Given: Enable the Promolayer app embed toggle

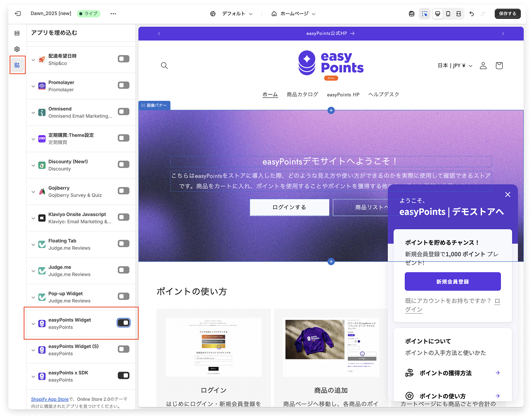Looking at the screenshot, I should click(x=124, y=85).
